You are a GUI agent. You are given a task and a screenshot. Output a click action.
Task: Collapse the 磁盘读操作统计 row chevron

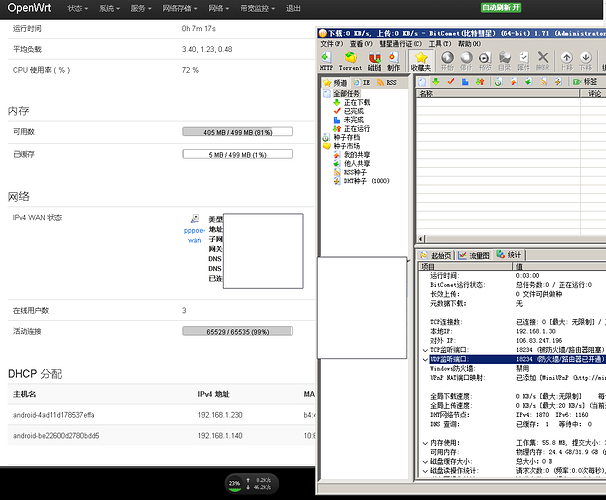425,471
